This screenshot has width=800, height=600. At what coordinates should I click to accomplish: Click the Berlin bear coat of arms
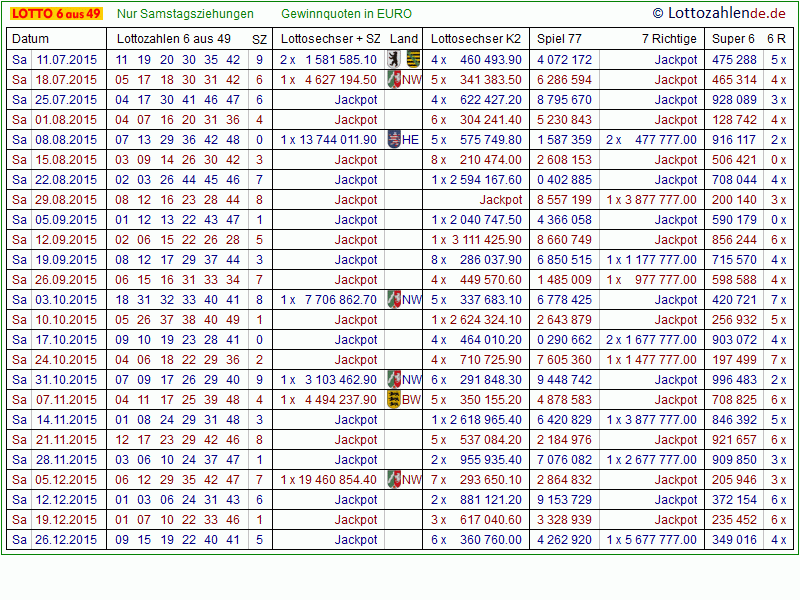click(395, 60)
